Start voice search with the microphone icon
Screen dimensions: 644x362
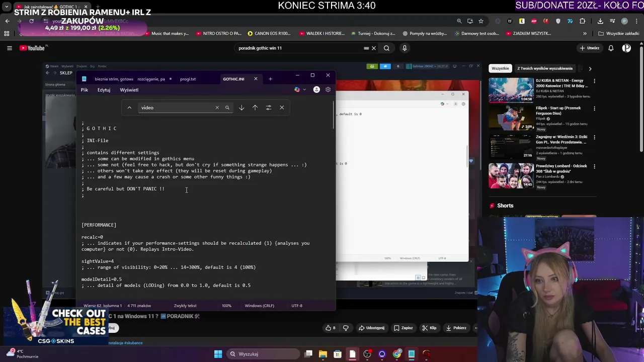[405, 48]
